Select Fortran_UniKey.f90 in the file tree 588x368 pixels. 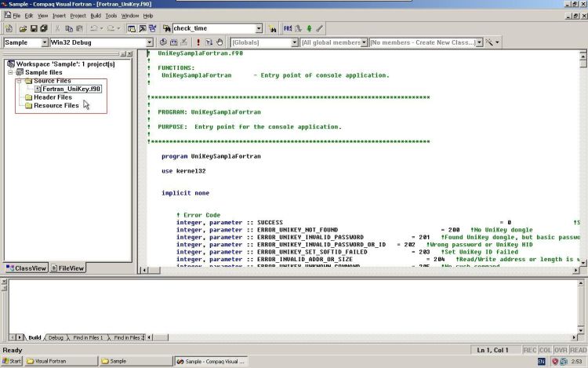(x=71, y=89)
